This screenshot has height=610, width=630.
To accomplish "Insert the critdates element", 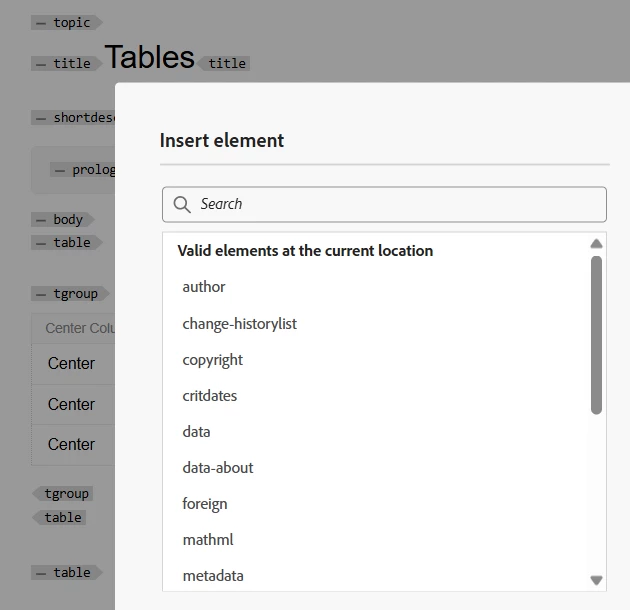I will pos(209,396).
